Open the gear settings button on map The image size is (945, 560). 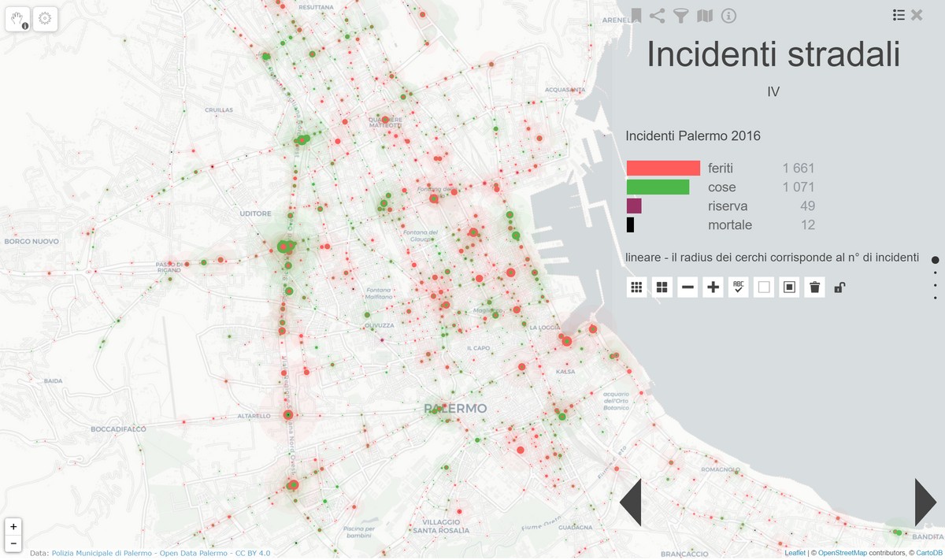(x=45, y=19)
